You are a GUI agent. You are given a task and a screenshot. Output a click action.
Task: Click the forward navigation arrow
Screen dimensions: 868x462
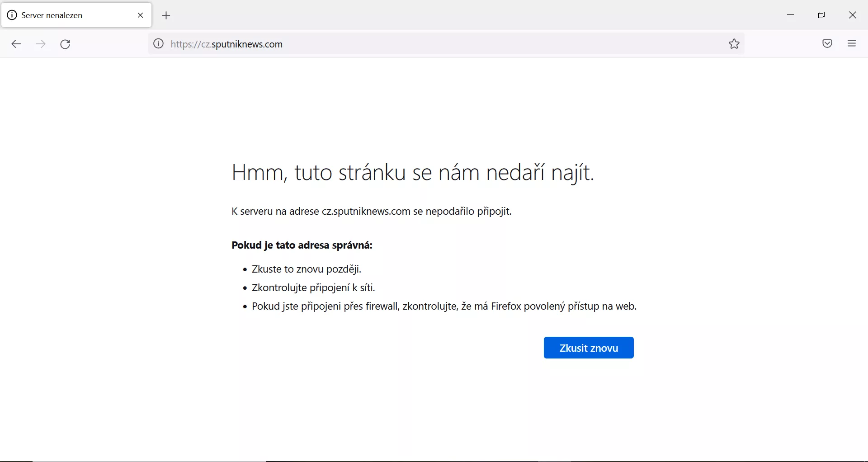(x=41, y=44)
